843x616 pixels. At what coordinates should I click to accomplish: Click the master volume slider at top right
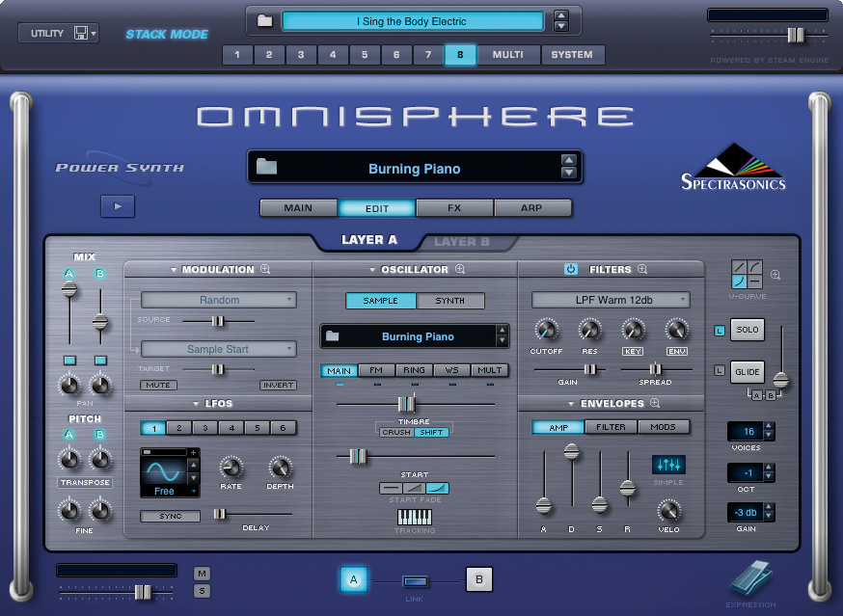coord(796,35)
